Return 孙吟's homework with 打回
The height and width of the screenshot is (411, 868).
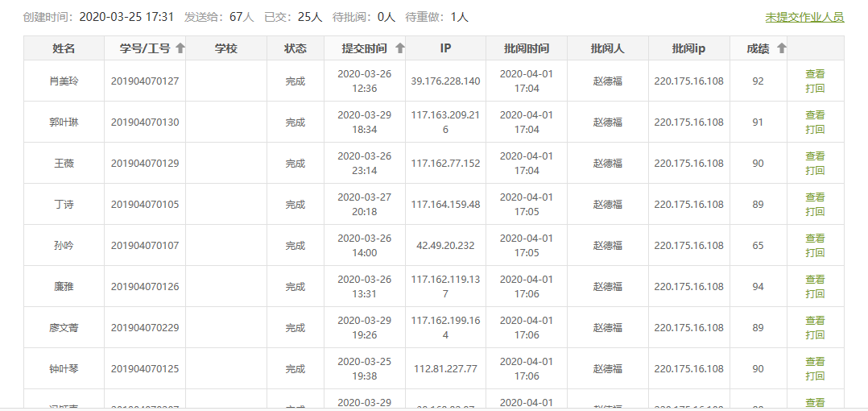(815, 253)
